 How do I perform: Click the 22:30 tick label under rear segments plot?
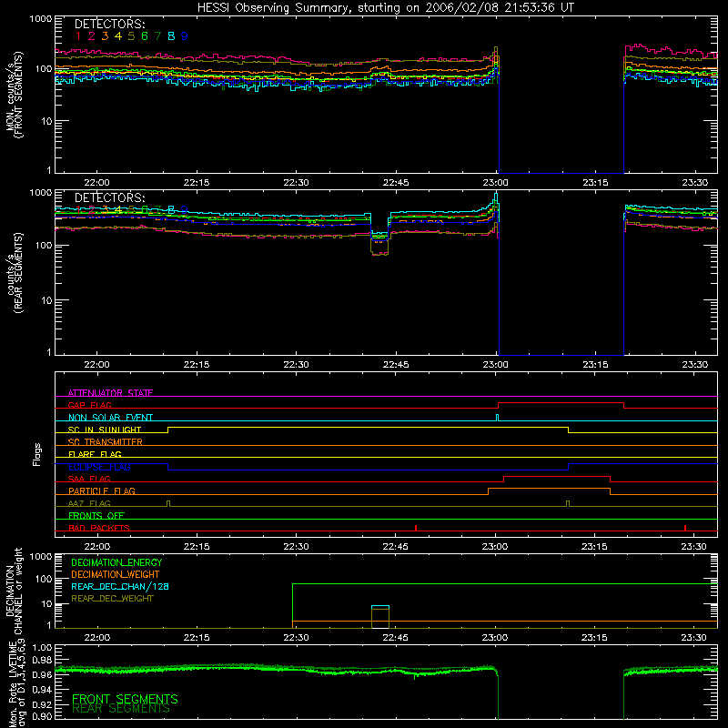coord(296,365)
